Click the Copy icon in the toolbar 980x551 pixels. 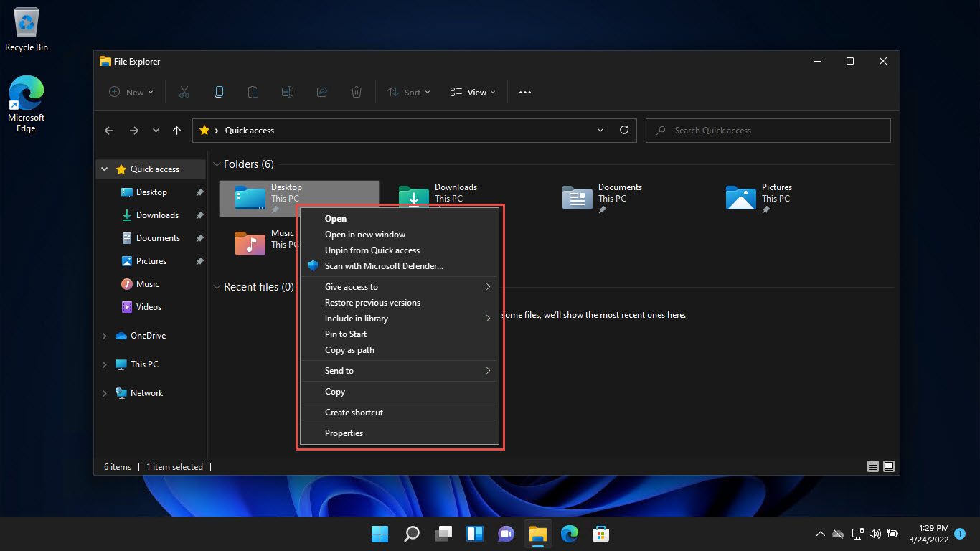[218, 92]
